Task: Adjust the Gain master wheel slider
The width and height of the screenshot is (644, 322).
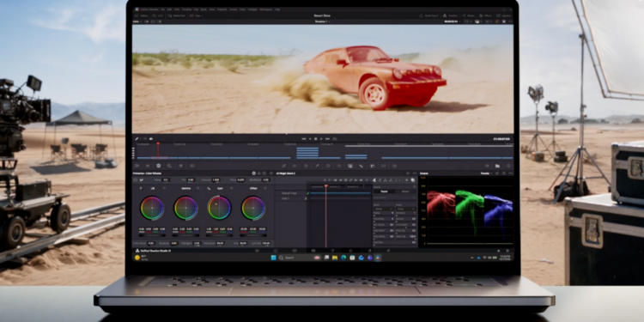Action: 219,235
